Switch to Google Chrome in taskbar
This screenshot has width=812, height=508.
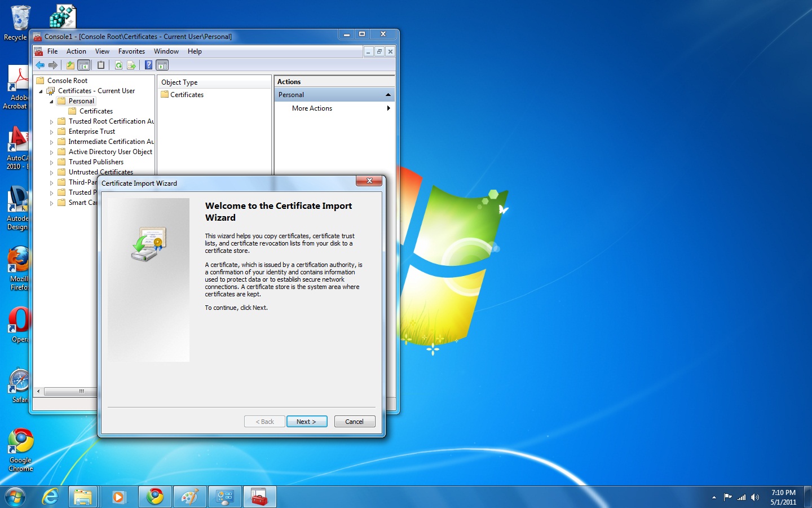155,497
